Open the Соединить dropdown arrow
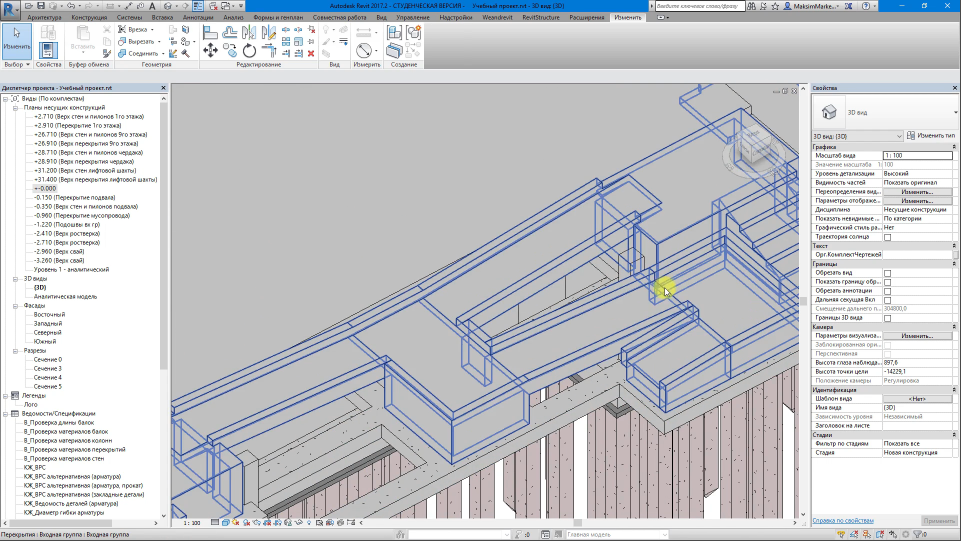 [161, 53]
